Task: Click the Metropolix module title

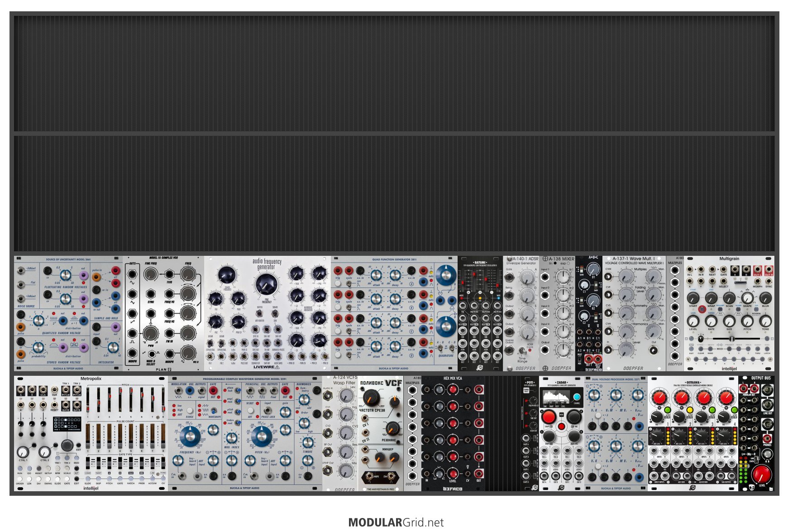Action: (x=91, y=379)
